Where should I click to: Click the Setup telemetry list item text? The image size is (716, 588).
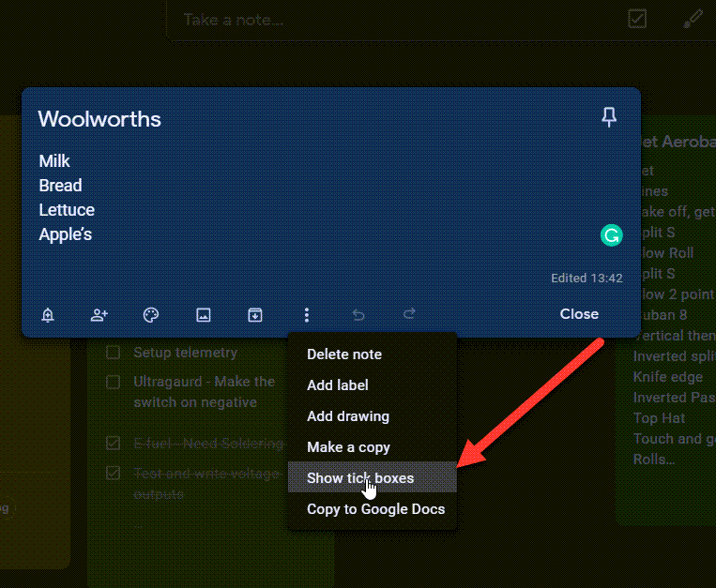coord(186,353)
